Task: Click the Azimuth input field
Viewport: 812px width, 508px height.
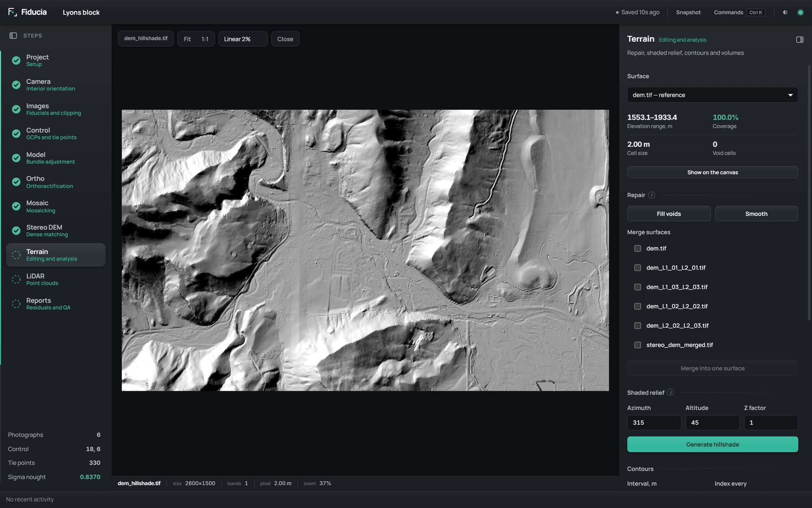Action: click(x=654, y=422)
